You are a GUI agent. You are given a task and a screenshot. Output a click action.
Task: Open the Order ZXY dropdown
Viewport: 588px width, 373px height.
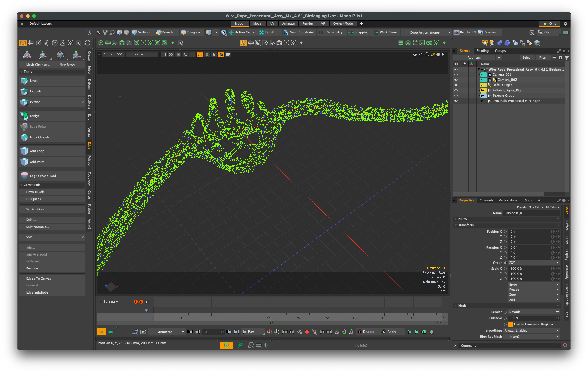pyautogui.click(x=533, y=263)
